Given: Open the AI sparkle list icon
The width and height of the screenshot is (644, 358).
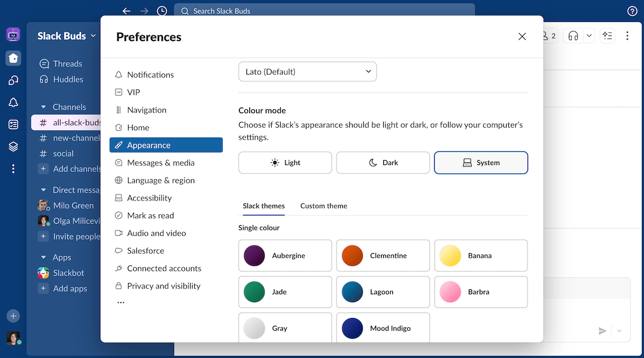Looking at the screenshot, I should click(608, 36).
